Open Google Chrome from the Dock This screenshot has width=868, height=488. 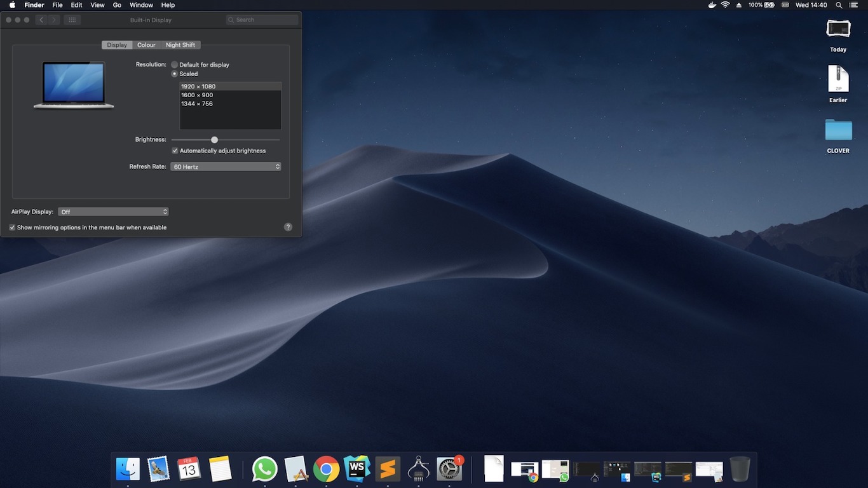pyautogui.click(x=326, y=470)
